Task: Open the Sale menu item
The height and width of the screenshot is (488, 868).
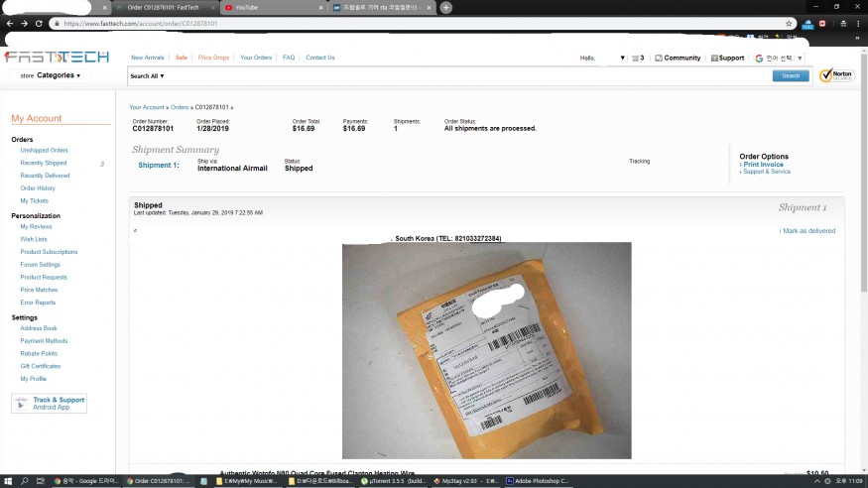Action: pyautogui.click(x=181, y=58)
